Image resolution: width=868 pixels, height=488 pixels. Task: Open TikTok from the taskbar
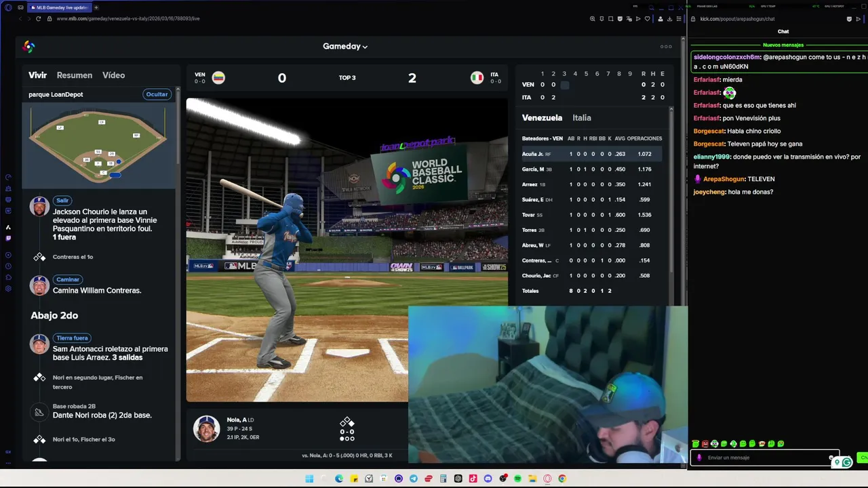(473, 479)
